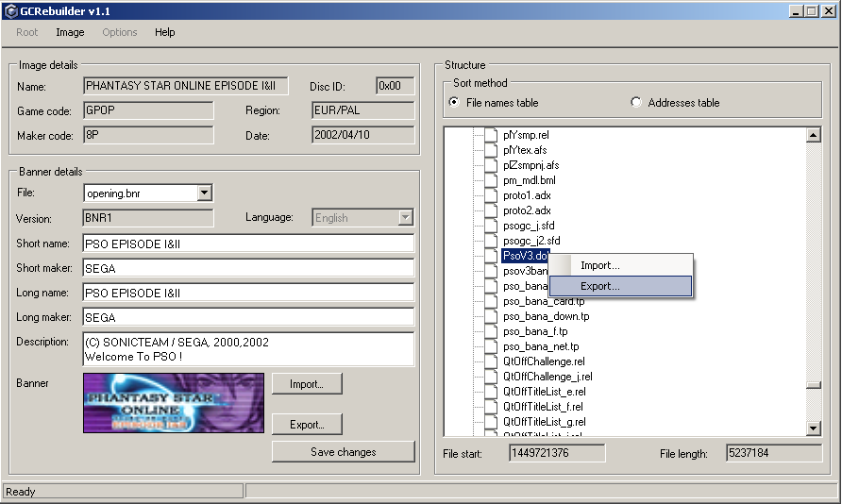This screenshot has width=842, height=504.
Task: Click file icon of pso_bana_net.tp
Action: (491, 346)
